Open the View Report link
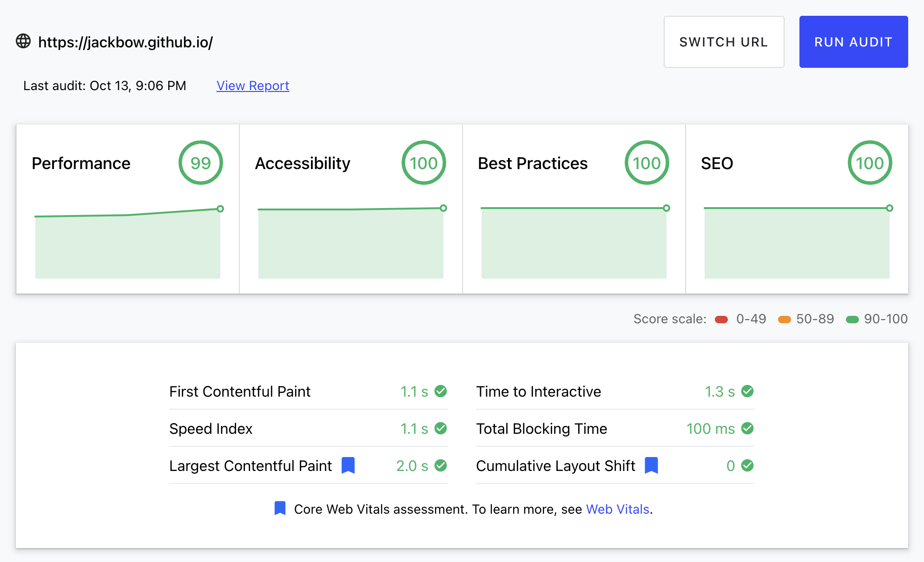The width and height of the screenshot is (924, 562). click(x=253, y=86)
